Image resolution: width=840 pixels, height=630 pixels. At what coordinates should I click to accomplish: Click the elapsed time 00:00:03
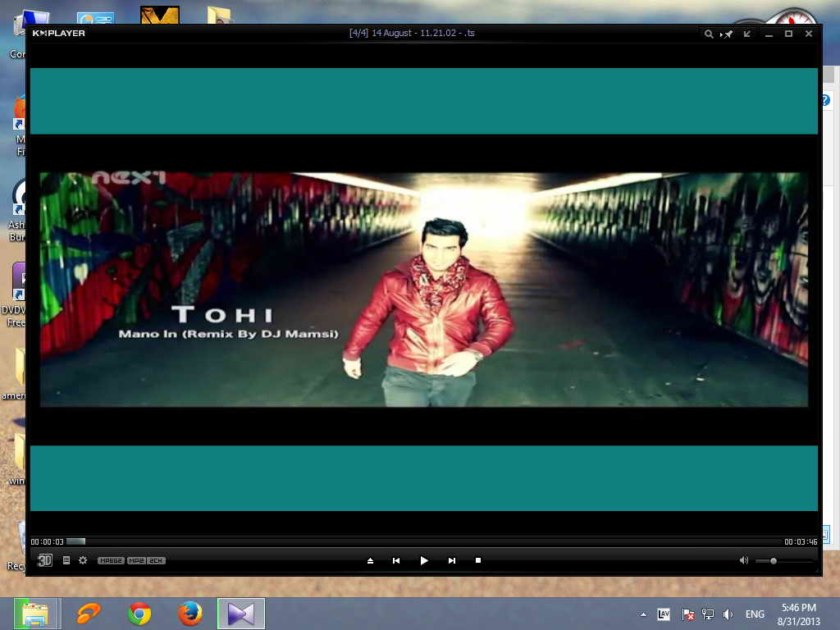tap(47, 541)
